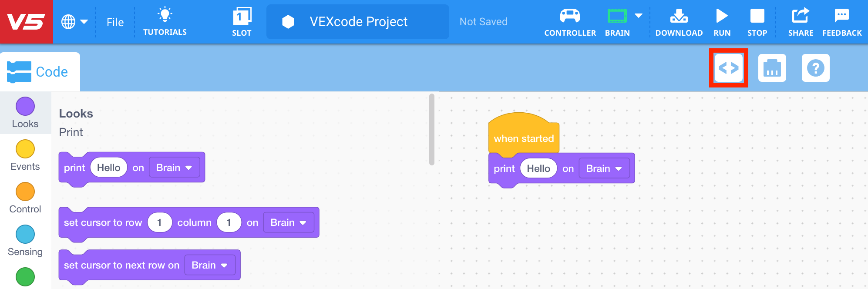Open the Tutorials lightbulb icon
Screen dimensions: 868x289
tap(165, 21)
